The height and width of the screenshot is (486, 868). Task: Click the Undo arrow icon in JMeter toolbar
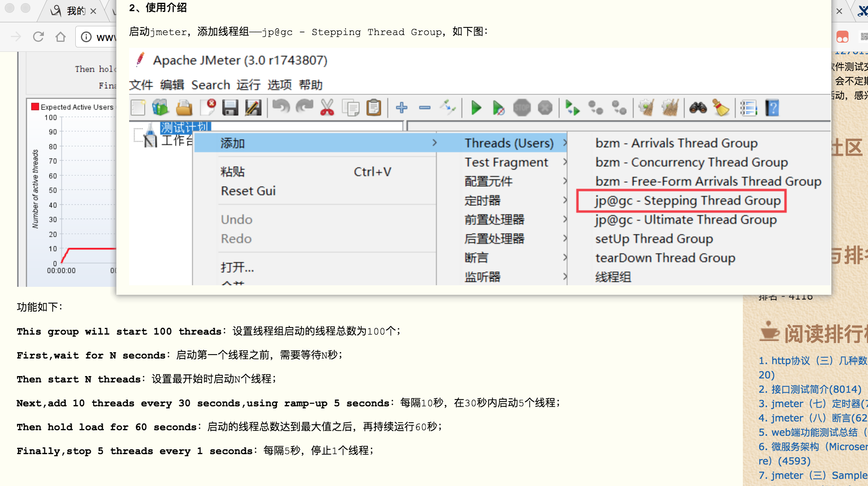tap(281, 107)
